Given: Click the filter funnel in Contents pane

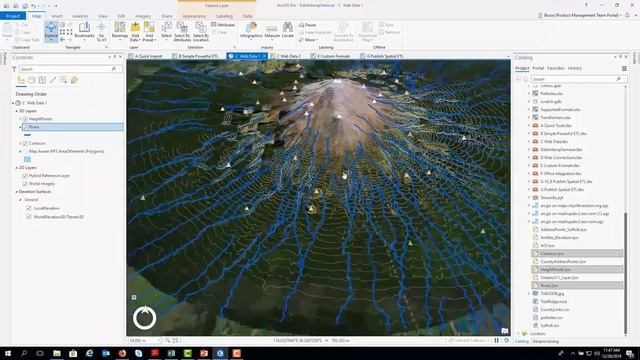Looking at the screenshot, I should pos(14,69).
